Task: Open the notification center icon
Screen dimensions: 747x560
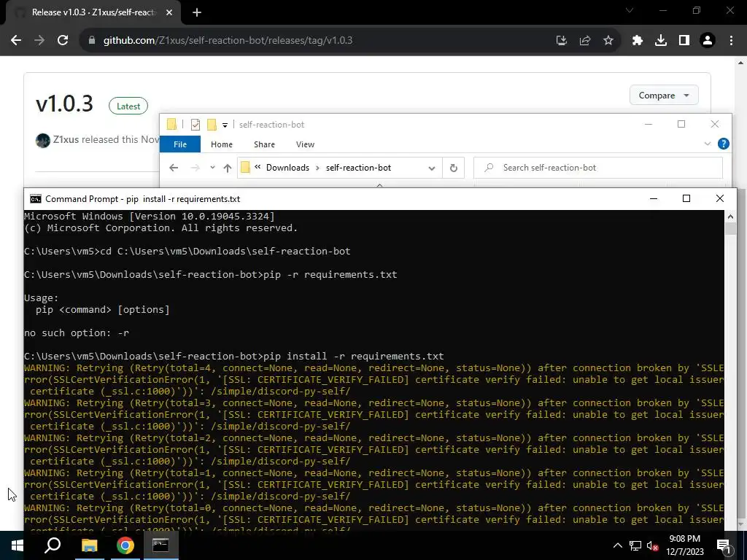Action: pyautogui.click(x=724, y=545)
